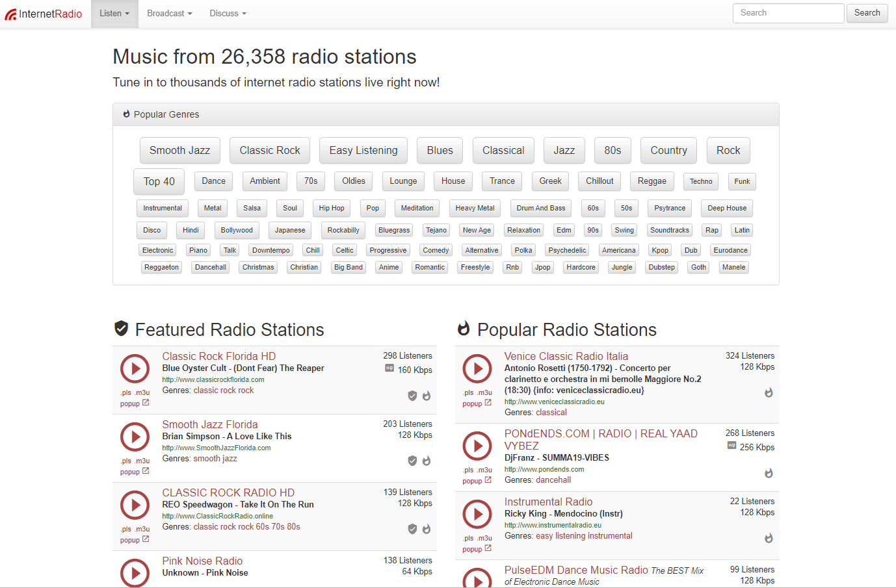896x588 pixels.
Task: Pick the Deep House genre tag
Action: coord(727,208)
